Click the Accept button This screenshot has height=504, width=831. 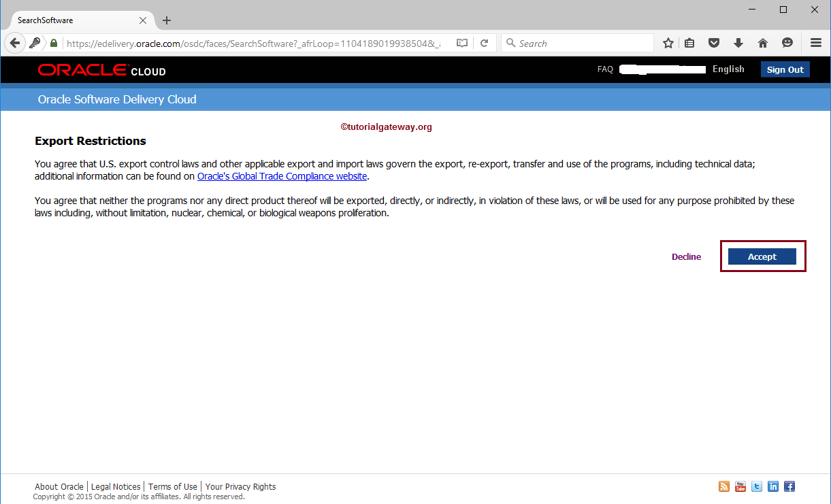[x=762, y=256]
